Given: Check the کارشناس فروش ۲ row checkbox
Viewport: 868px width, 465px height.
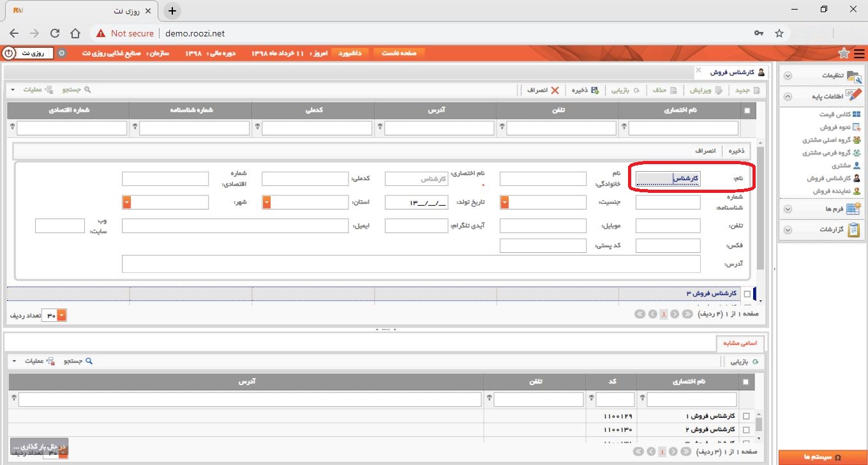Looking at the screenshot, I should pos(746,429).
